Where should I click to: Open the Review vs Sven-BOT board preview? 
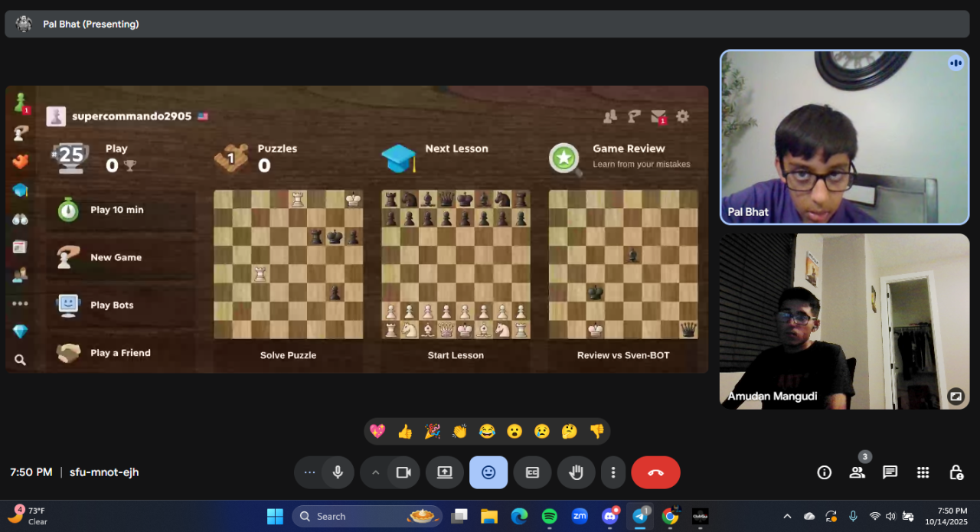pos(623,264)
